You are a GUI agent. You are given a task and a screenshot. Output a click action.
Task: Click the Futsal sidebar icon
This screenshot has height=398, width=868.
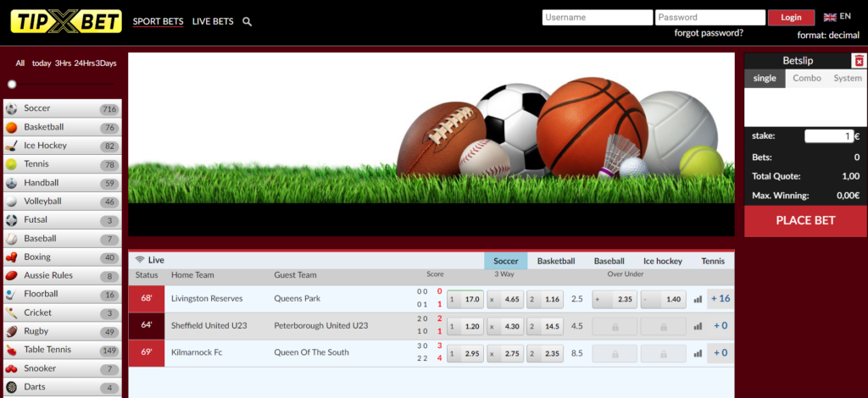tap(12, 220)
